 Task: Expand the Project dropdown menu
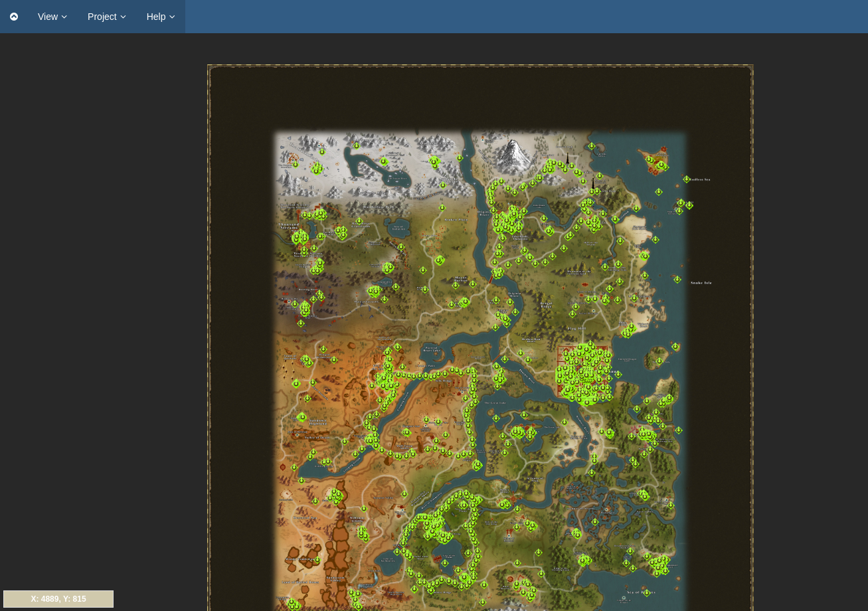(x=106, y=17)
